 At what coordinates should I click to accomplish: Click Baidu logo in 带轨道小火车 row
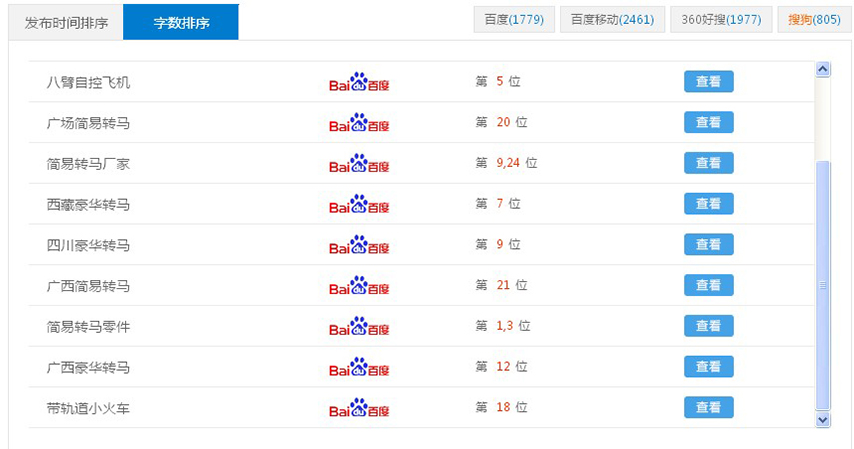[359, 408]
